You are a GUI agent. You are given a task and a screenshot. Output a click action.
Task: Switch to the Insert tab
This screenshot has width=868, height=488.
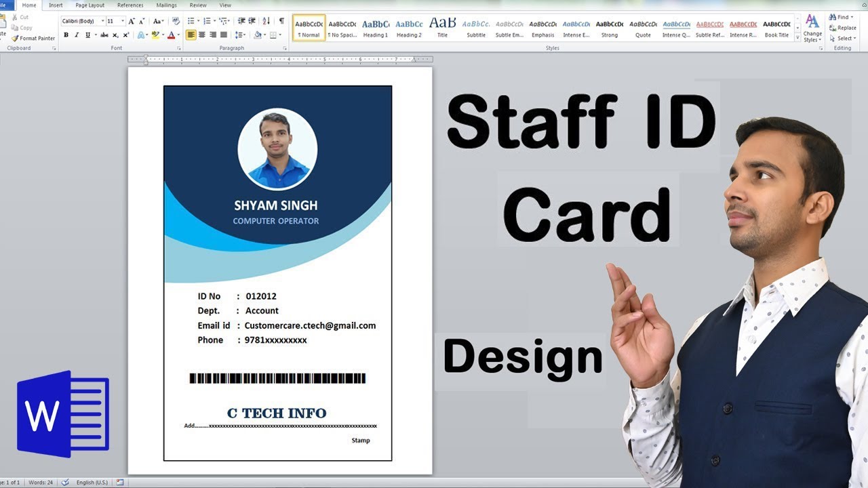coord(56,5)
